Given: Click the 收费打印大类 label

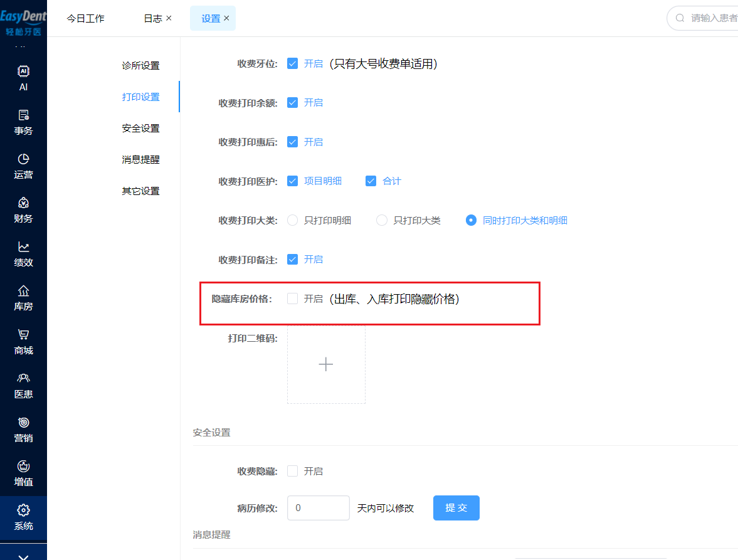Looking at the screenshot, I should pos(248,221).
